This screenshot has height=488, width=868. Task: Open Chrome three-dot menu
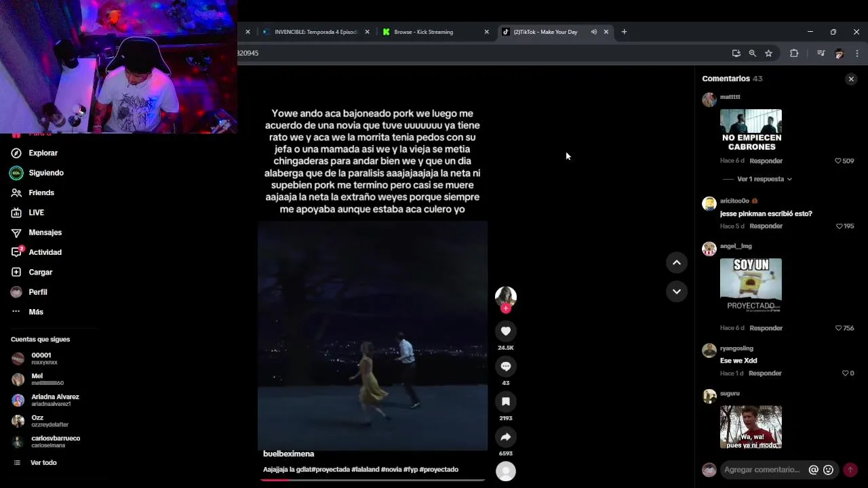[x=857, y=53]
